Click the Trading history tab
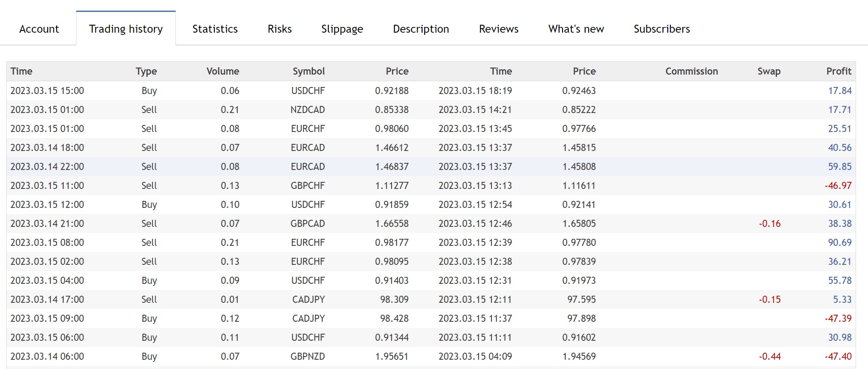The width and height of the screenshot is (868, 369). click(x=126, y=29)
